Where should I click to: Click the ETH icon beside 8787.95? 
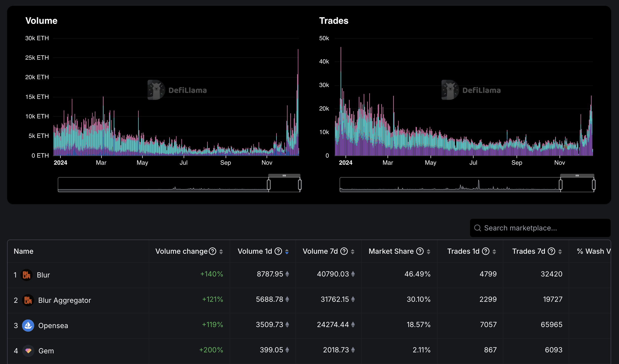287,274
